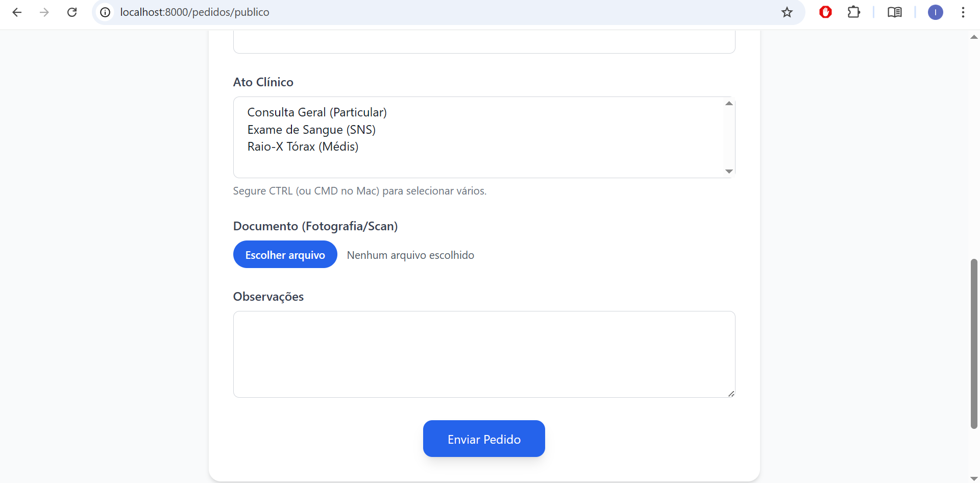Open the Extensions puzzle icon
The height and width of the screenshot is (483, 980).
click(x=854, y=12)
